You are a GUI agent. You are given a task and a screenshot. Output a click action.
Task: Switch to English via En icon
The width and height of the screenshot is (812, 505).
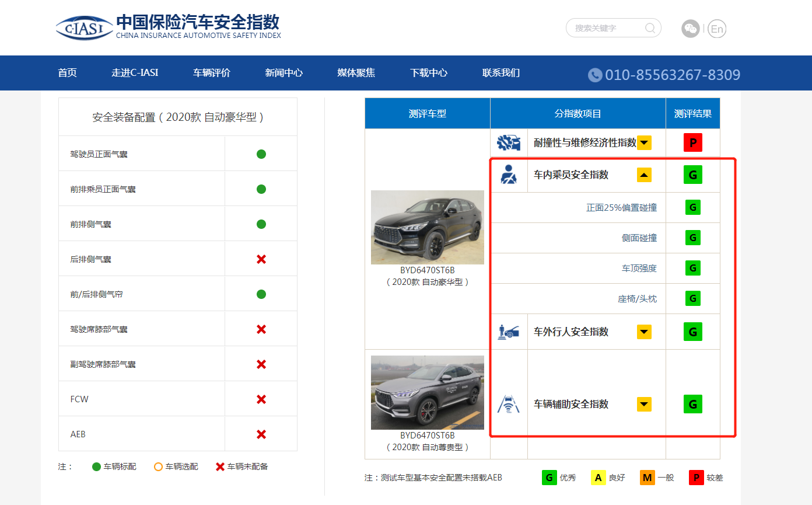pos(717,29)
